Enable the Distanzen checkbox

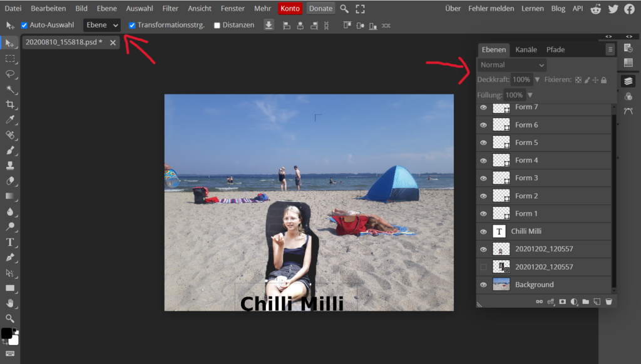click(x=217, y=25)
